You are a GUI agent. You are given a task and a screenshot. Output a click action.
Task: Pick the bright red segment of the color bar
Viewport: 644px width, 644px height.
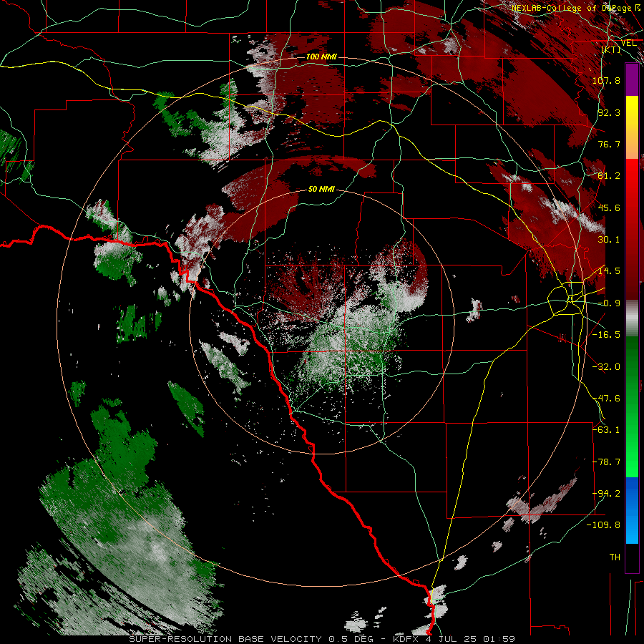point(632,181)
